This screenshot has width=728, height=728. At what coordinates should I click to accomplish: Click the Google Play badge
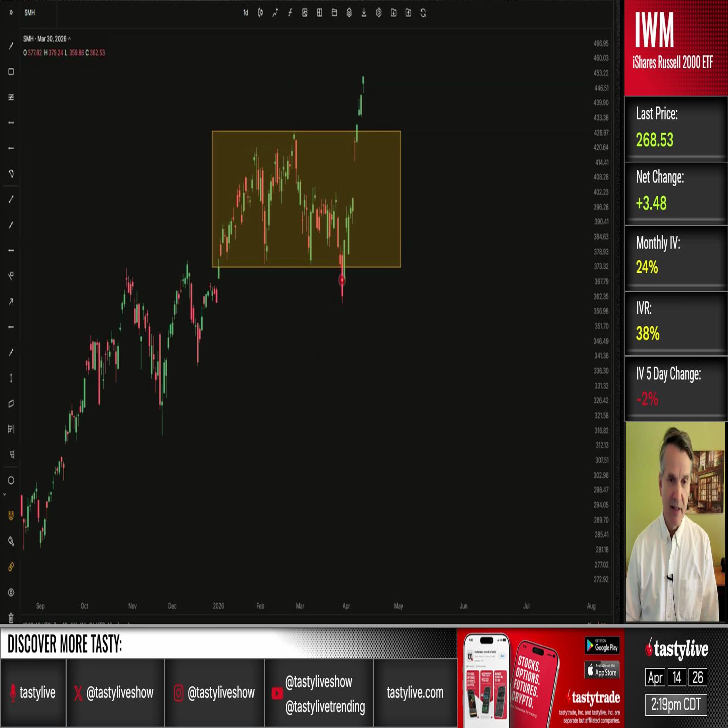coord(602,646)
